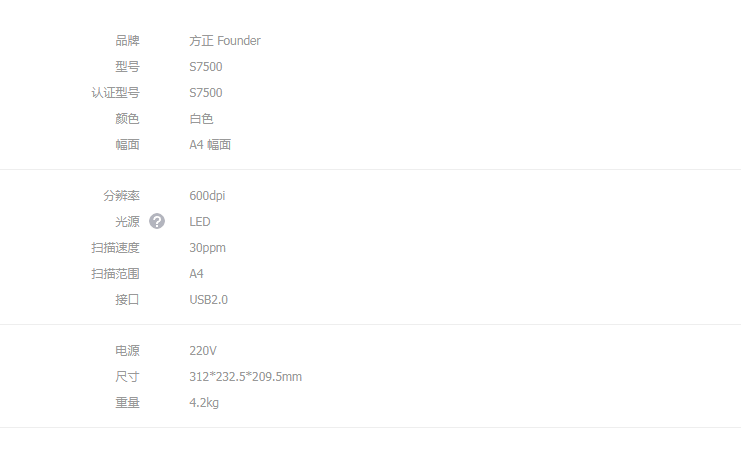Click the 扫描范围 label
Viewport: 741px width, 451px height.
click(x=115, y=274)
